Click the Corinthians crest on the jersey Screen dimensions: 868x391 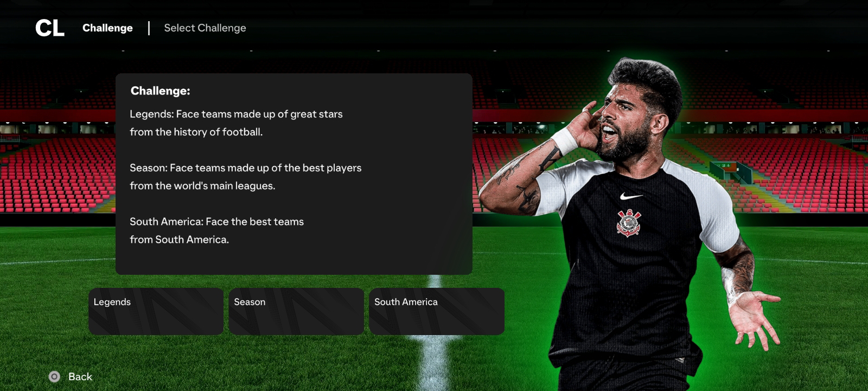coord(629,223)
